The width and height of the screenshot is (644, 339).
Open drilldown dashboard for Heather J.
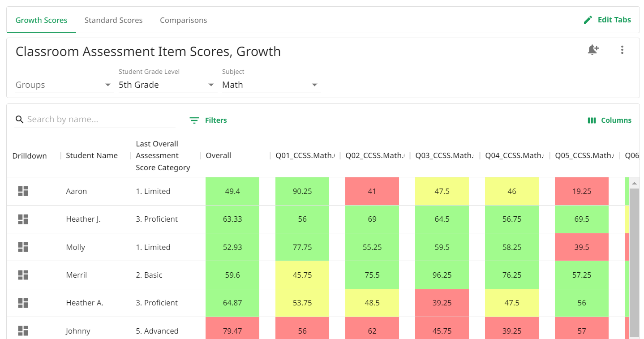(23, 219)
